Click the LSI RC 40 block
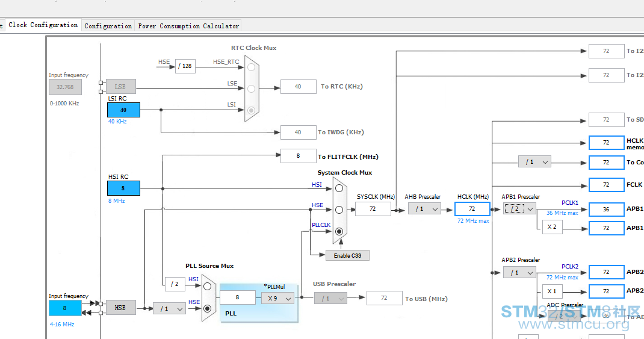644x339 pixels. [x=123, y=110]
